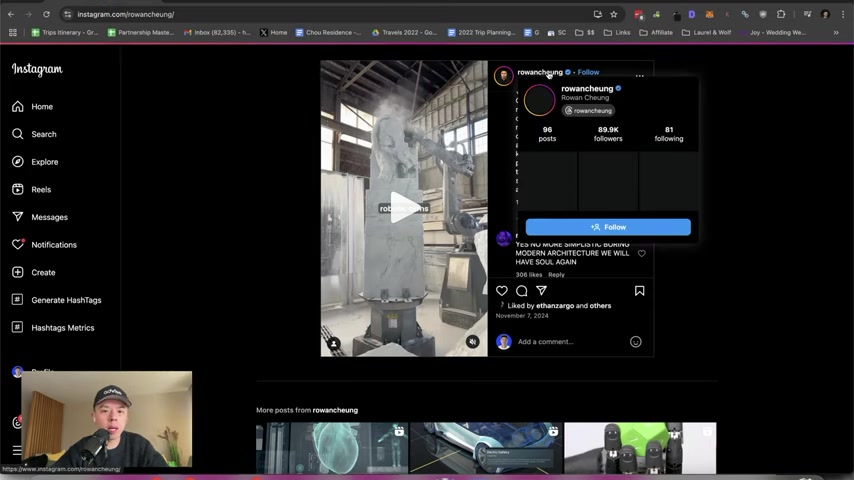The height and width of the screenshot is (480, 854).
Task: Click the browser address bar
Action: 327,15
